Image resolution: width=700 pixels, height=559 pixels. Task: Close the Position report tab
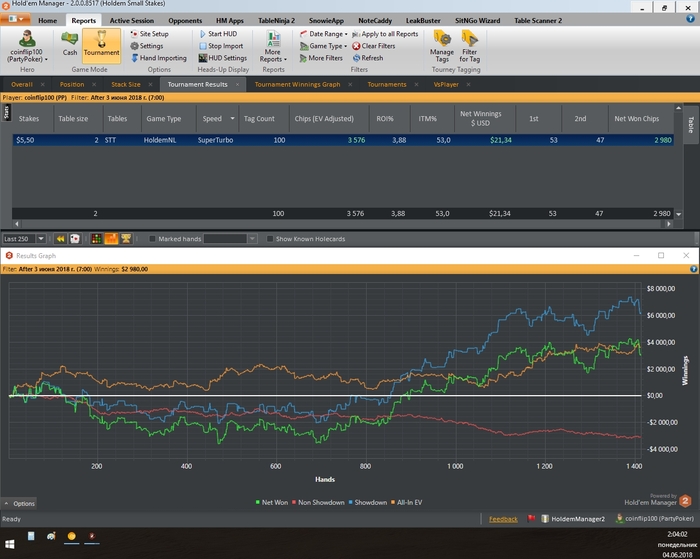pos(94,84)
